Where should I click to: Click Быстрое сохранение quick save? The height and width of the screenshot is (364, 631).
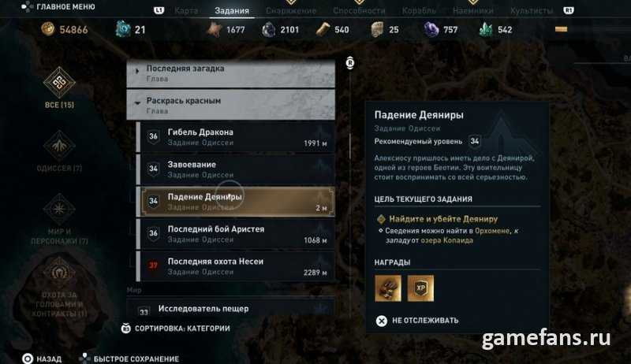pos(129,358)
